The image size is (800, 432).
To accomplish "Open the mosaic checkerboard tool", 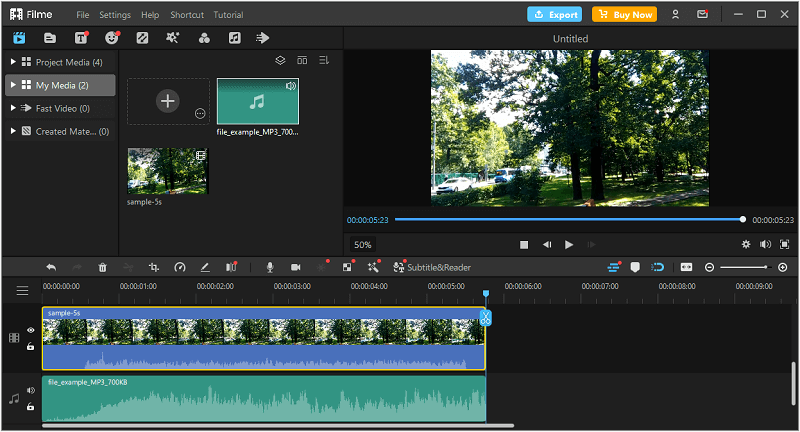I will pos(347,267).
